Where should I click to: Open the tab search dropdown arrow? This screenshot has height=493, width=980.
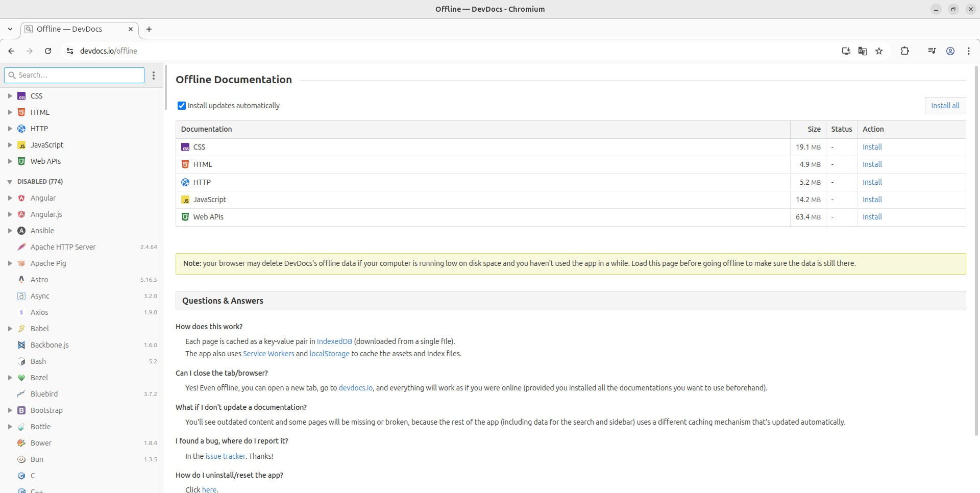[x=10, y=29]
